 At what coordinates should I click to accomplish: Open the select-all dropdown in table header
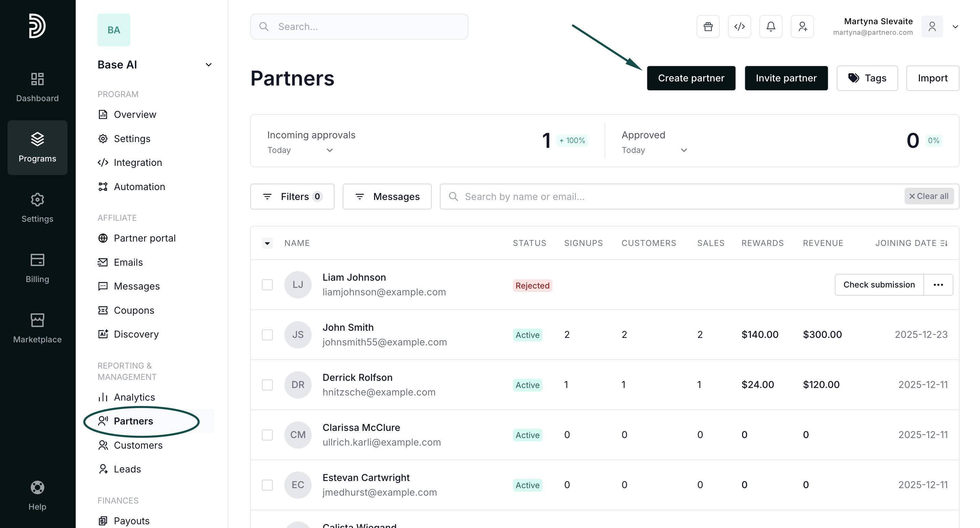(x=267, y=243)
